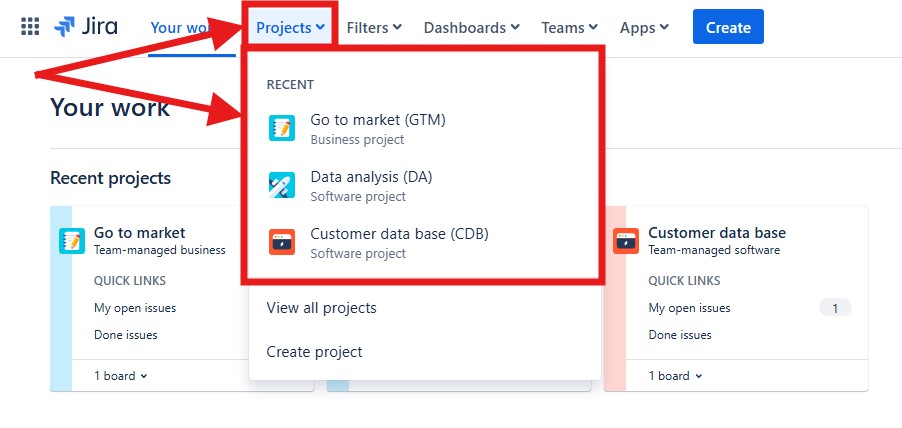Select Go to market (GTM) project
This screenshot has height=428, width=902.
click(377, 120)
